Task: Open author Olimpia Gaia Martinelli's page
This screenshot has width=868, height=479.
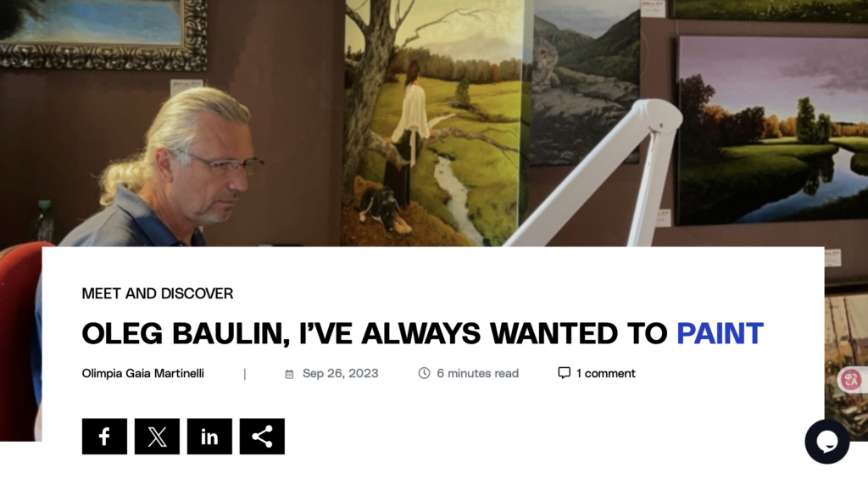Action: [x=142, y=373]
